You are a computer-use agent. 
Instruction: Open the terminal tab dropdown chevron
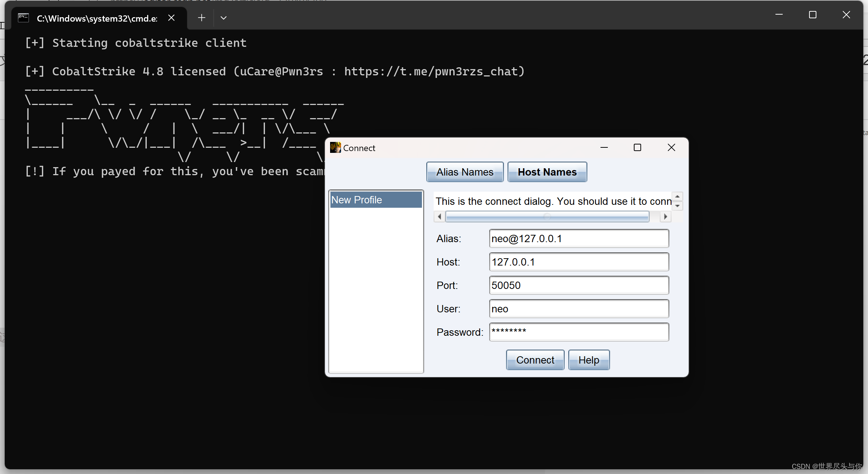224,18
